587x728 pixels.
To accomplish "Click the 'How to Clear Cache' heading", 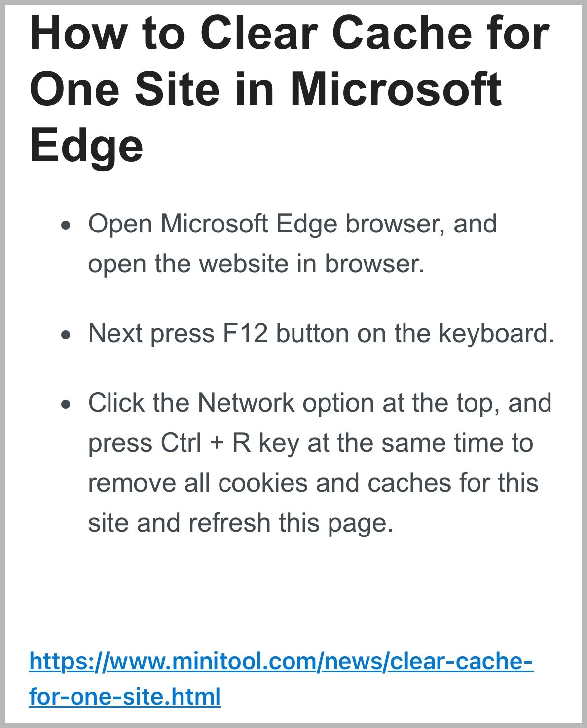I will click(290, 89).
